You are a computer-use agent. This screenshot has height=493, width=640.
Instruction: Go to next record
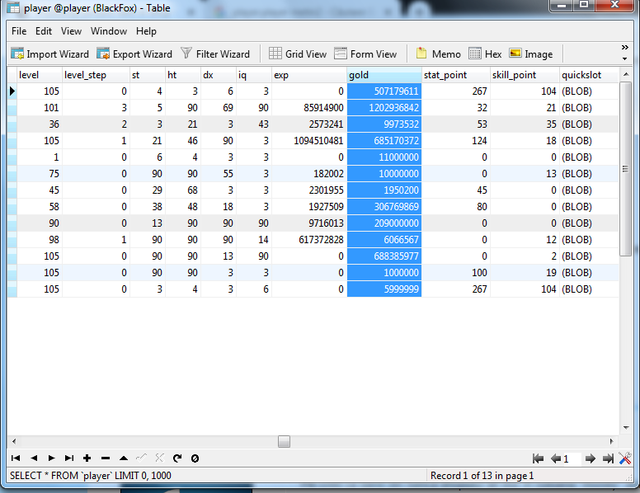click(51, 458)
